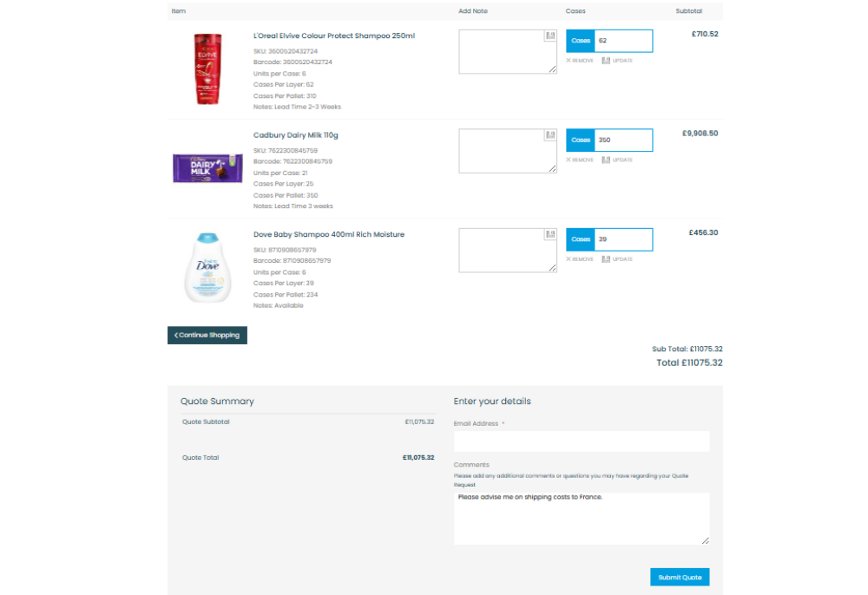Image resolution: width=868 pixels, height=595 pixels.
Task: Go back via Continue Shopping button
Action: point(207,335)
